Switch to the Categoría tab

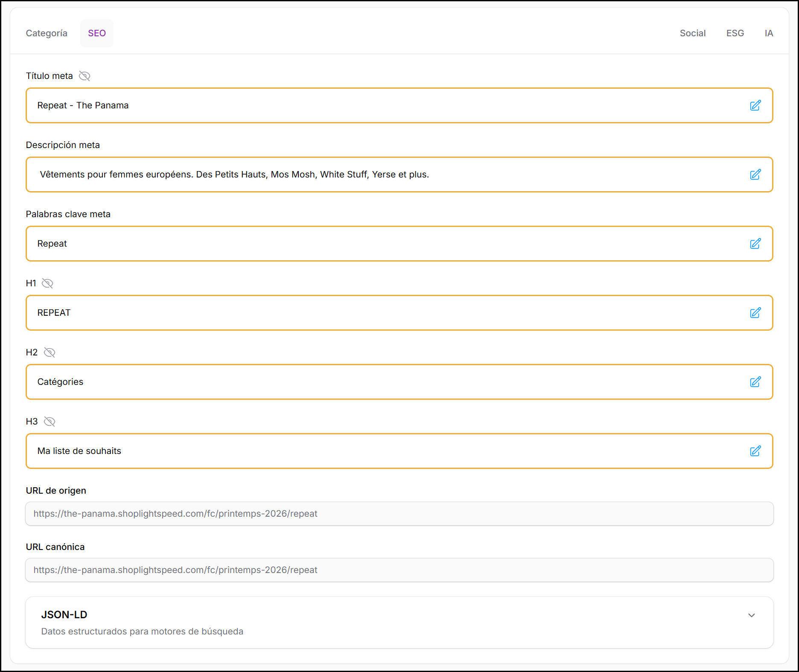pos(47,33)
